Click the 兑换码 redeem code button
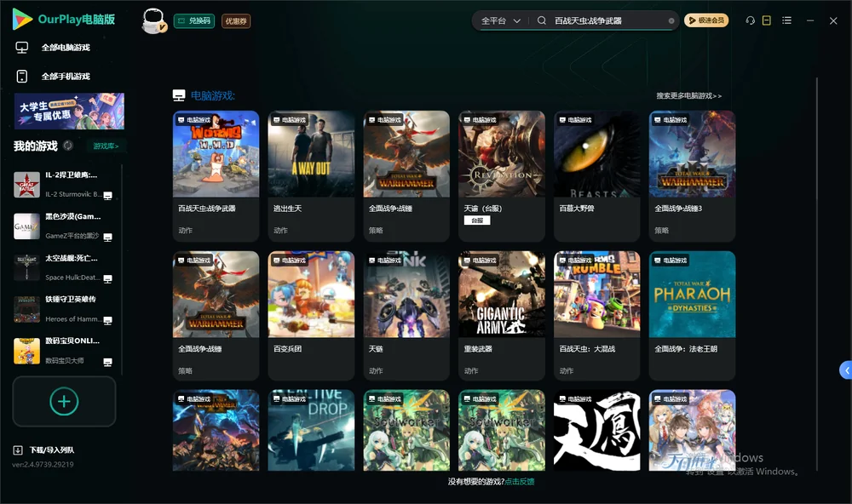Viewport: 852px width, 504px height. (194, 21)
